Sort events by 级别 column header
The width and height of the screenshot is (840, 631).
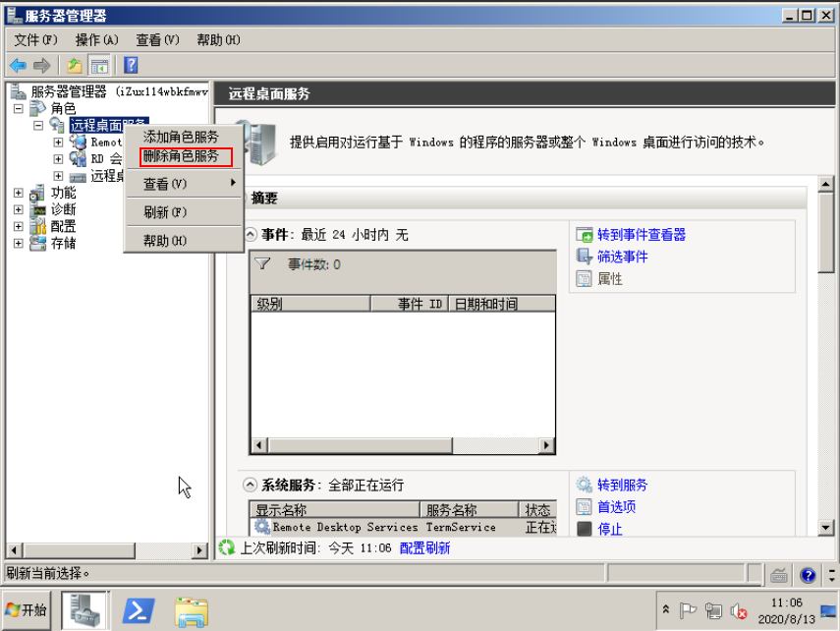point(310,304)
